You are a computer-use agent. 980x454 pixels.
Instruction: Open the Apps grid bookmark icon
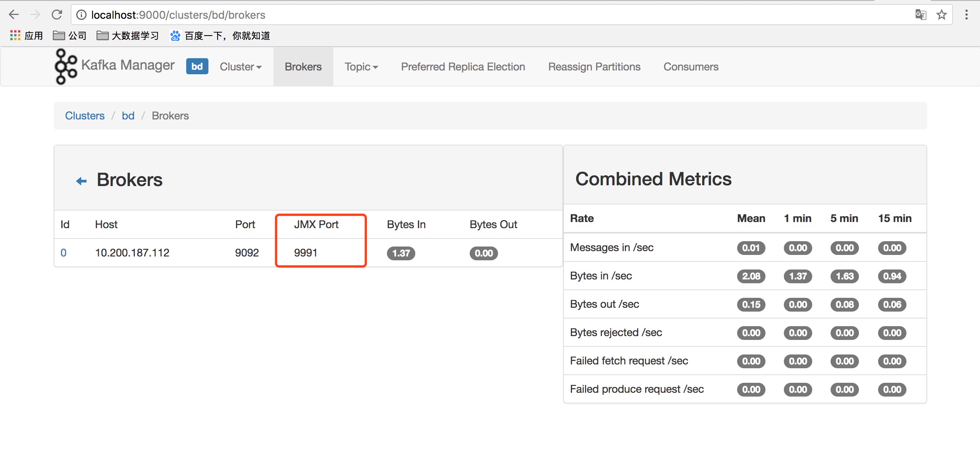point(15,36)
